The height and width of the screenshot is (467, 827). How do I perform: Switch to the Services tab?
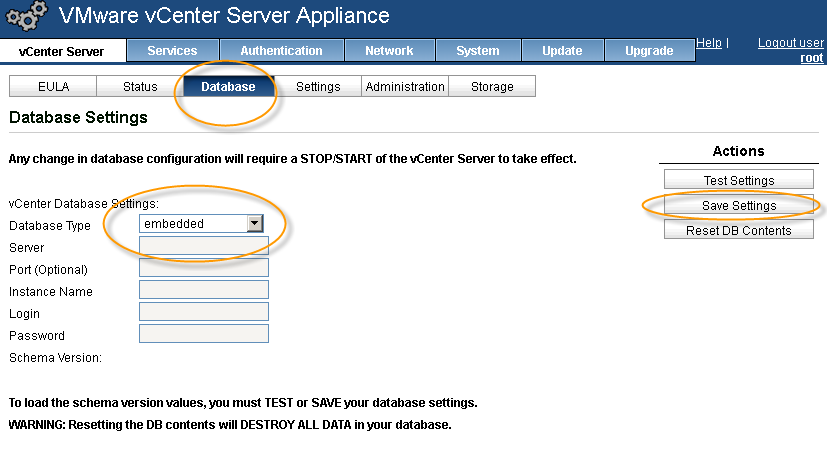pos(172,51)
